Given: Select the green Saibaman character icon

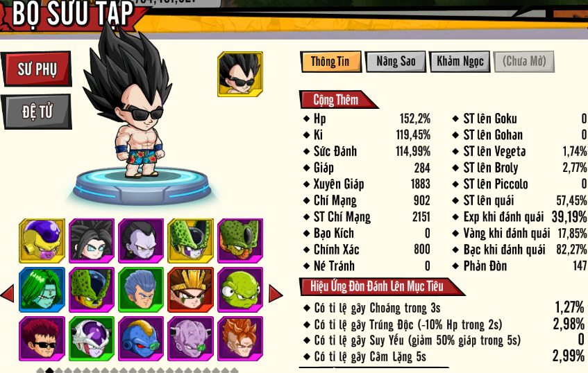Looking at the screenshot, I should tap(240, 290).
